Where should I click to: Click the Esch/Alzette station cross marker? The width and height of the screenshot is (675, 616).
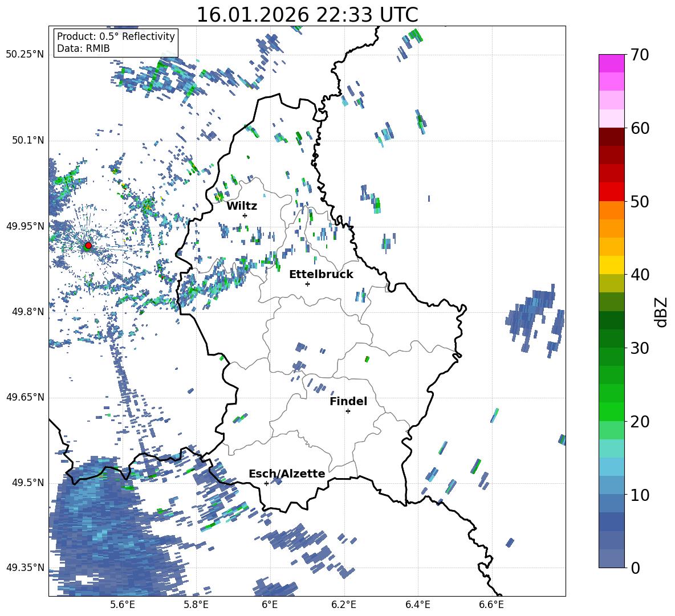266,483
